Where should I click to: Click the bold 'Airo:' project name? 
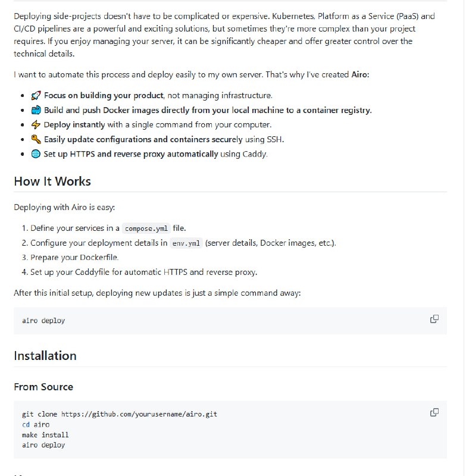tap(360, 75)
